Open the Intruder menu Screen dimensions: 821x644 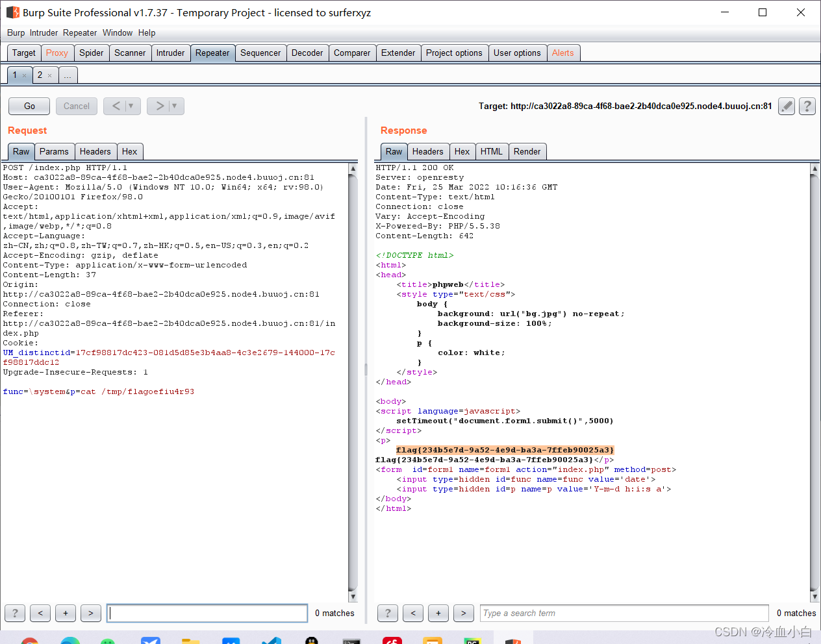click(44, 32)
